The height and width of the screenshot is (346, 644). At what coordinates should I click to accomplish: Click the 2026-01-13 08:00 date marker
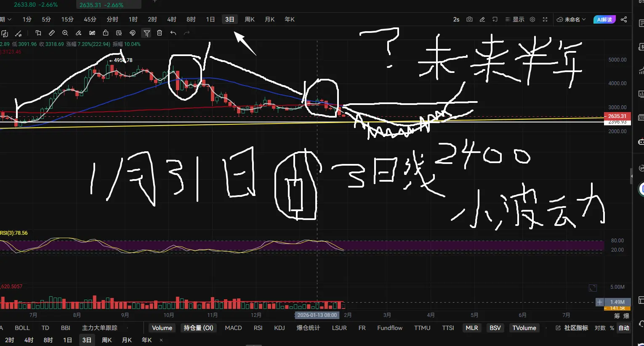tap(317, 315)
